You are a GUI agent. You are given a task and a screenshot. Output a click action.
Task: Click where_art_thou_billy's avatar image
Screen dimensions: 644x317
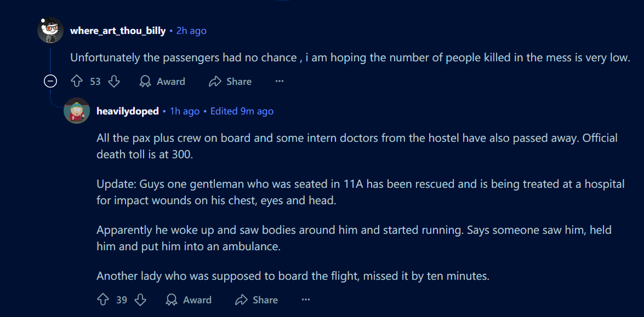tap(50, 30)
